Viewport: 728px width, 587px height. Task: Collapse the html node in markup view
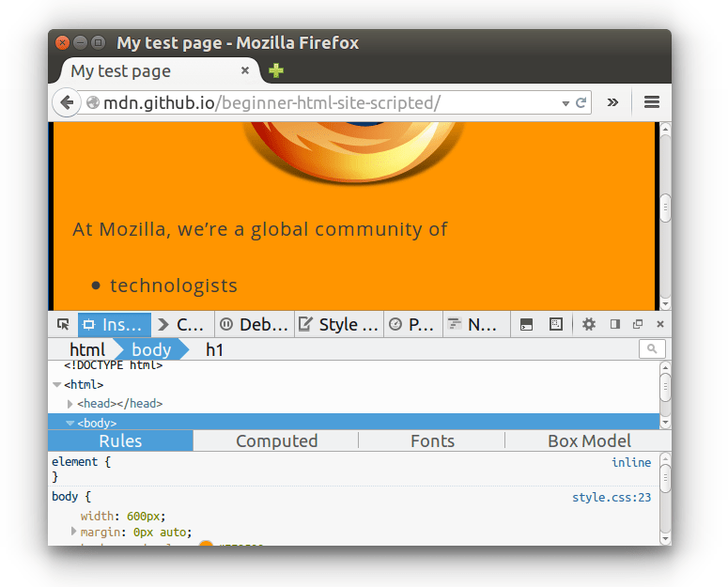click(57, 385)
